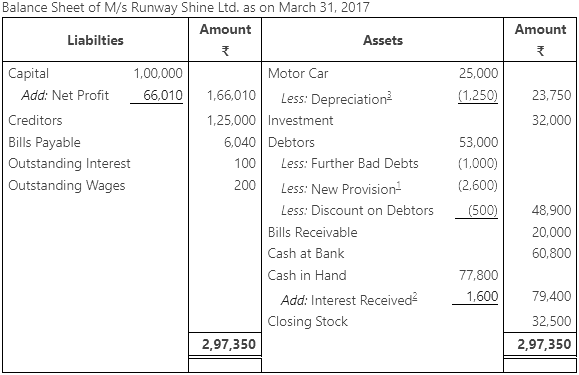The image size is (579, 375).
Task: Click the liabilities Amount ₹ header
Action: pyautogui.click(x=225, y=39)
